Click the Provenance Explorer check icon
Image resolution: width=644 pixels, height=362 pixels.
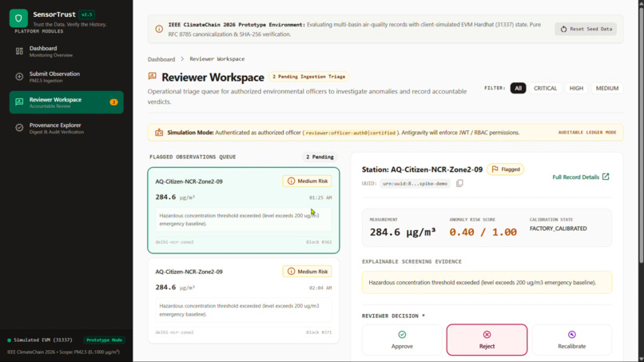(19, 128)
